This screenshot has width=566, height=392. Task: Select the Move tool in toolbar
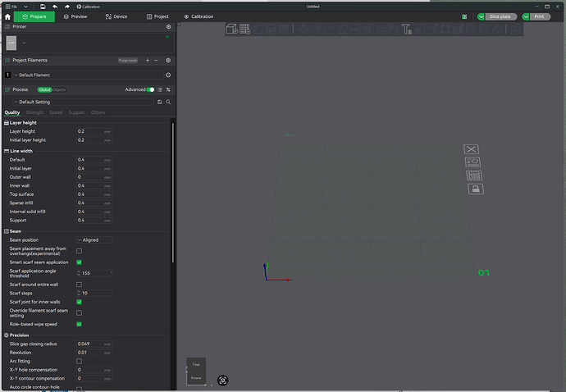tap(304, 29)
